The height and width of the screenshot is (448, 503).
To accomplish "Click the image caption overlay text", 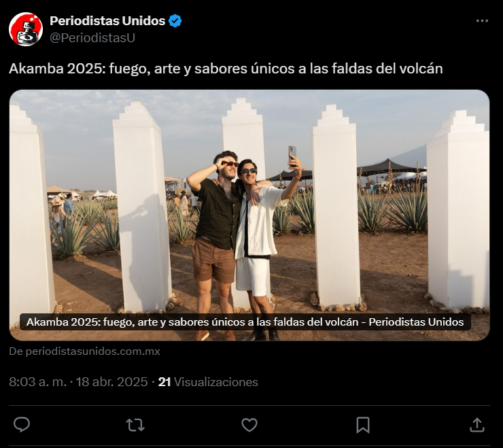I will pos(245,322).
